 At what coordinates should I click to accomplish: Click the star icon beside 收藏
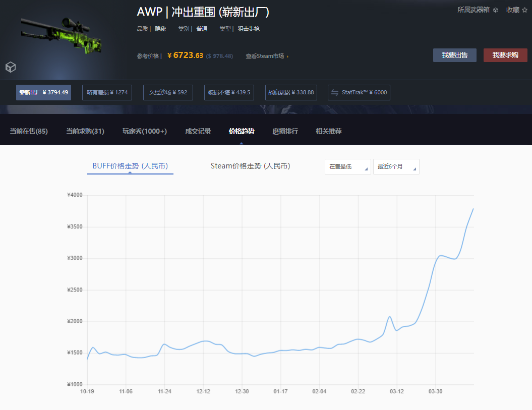(525, 10)
